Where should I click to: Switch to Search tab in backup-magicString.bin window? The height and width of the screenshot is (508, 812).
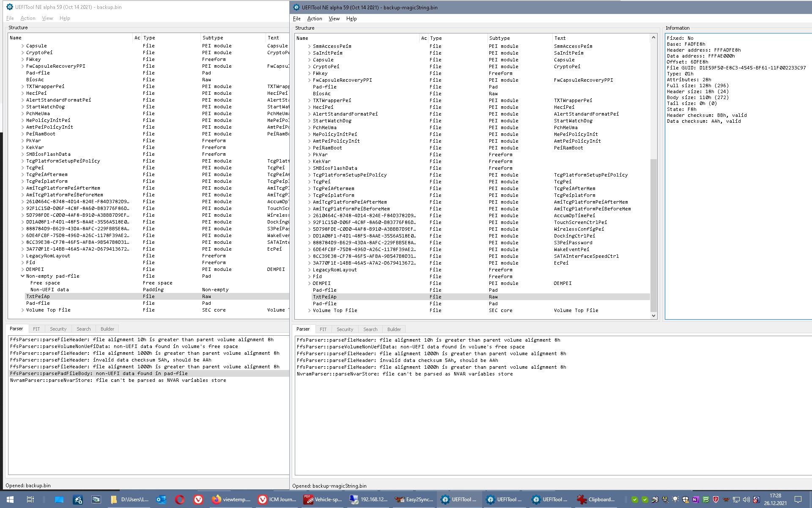coord(370,329)
